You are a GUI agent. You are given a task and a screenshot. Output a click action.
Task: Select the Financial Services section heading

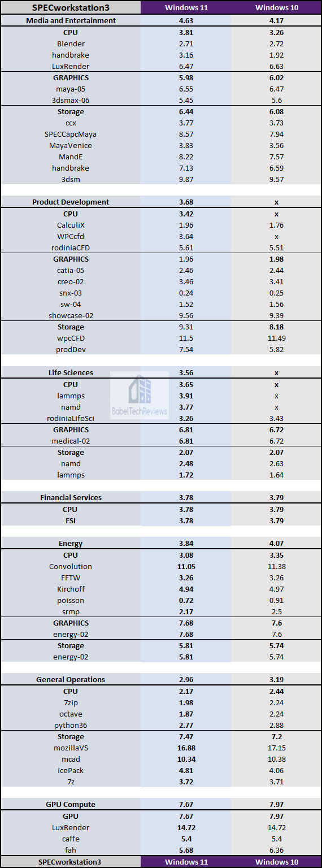71,498
